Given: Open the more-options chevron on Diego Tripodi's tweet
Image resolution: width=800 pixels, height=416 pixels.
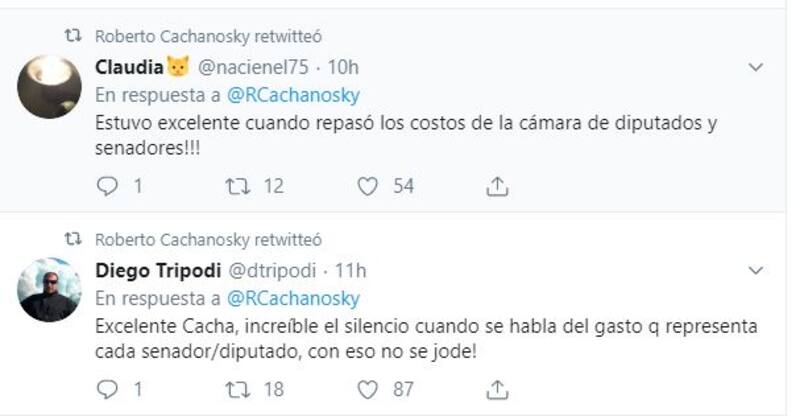Looking at the screenshot, I should (757, 270).
